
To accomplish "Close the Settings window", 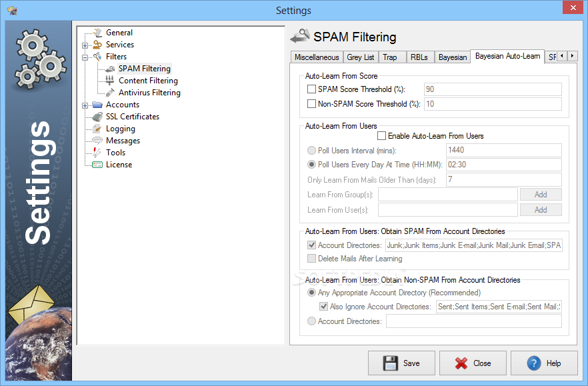I will coord(573,7).
